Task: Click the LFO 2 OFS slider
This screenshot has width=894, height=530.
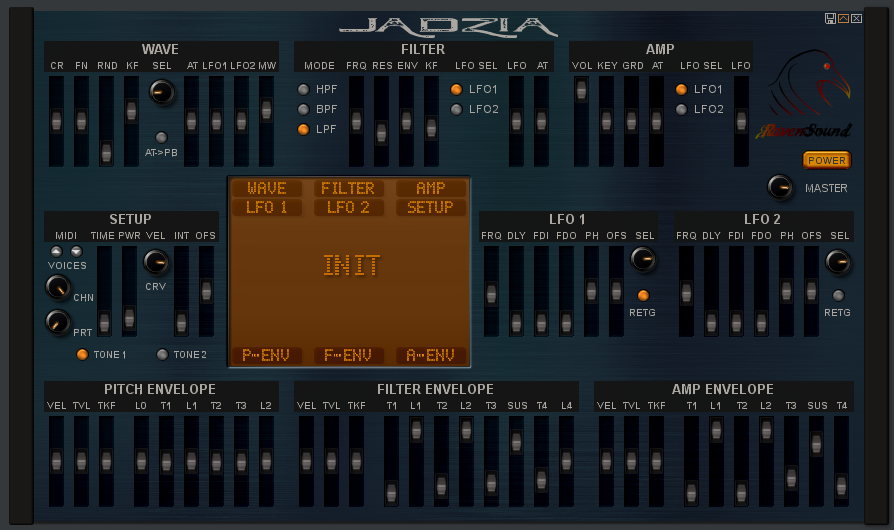Action: (x=811, y=291)
